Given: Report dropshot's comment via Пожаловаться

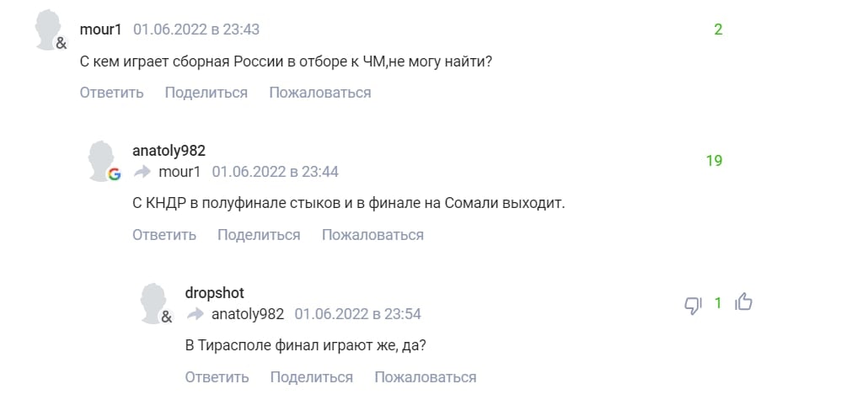Looking at the screenshot, I should pos(426,377).
